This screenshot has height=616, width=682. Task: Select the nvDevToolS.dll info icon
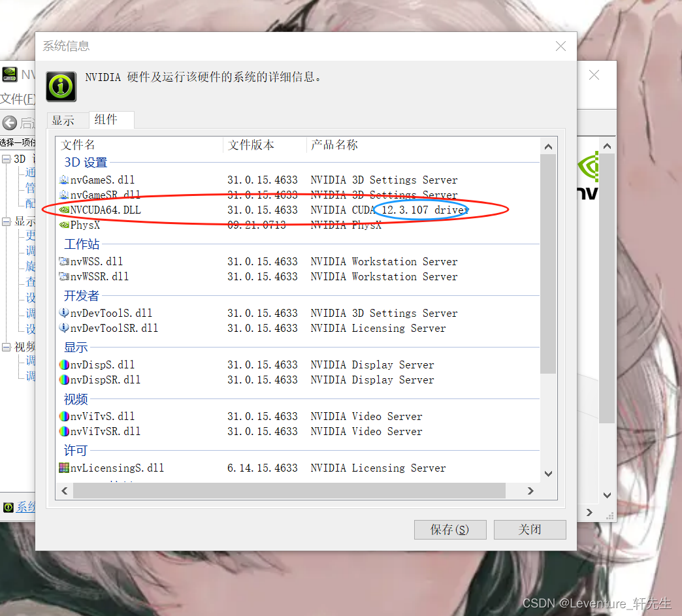[x=63, y=312]
